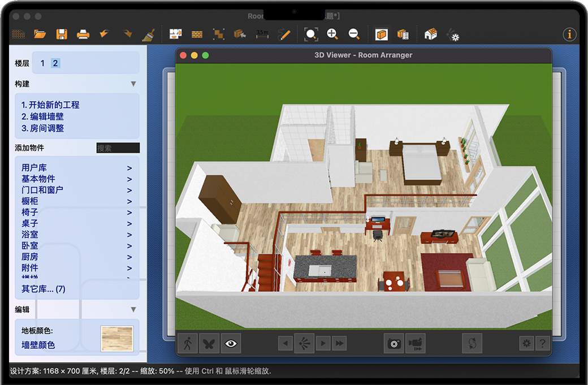The height and width of the screenshot is (385, 588).
Task: Collapse the 构建 section triangle
Action: tap(133, 84)
